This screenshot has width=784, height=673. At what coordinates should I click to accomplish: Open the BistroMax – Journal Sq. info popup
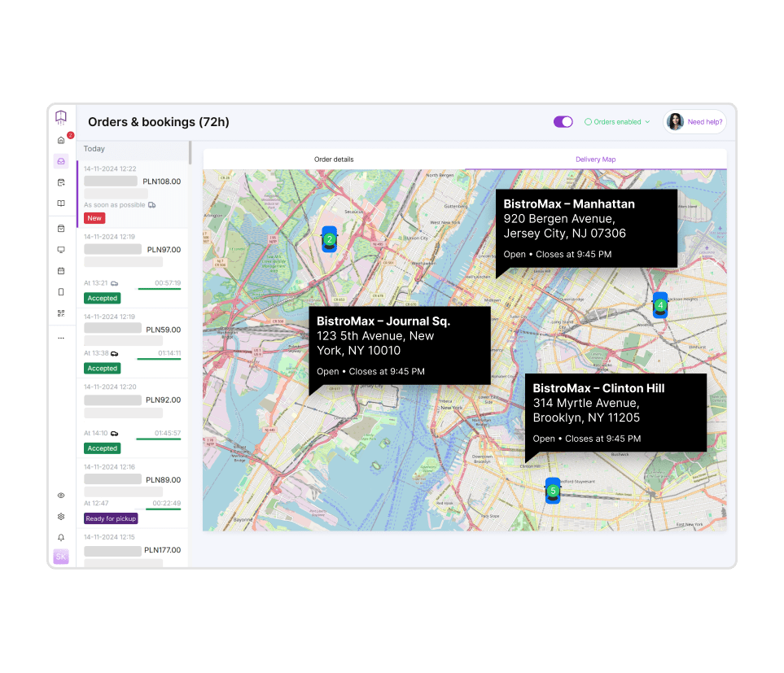400,345
